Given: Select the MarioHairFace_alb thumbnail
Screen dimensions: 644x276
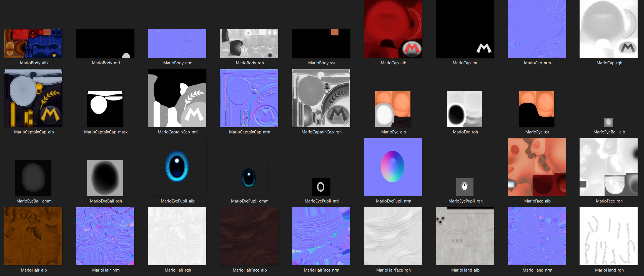Looking at the screenshot, I should click(x=249, y=236).
